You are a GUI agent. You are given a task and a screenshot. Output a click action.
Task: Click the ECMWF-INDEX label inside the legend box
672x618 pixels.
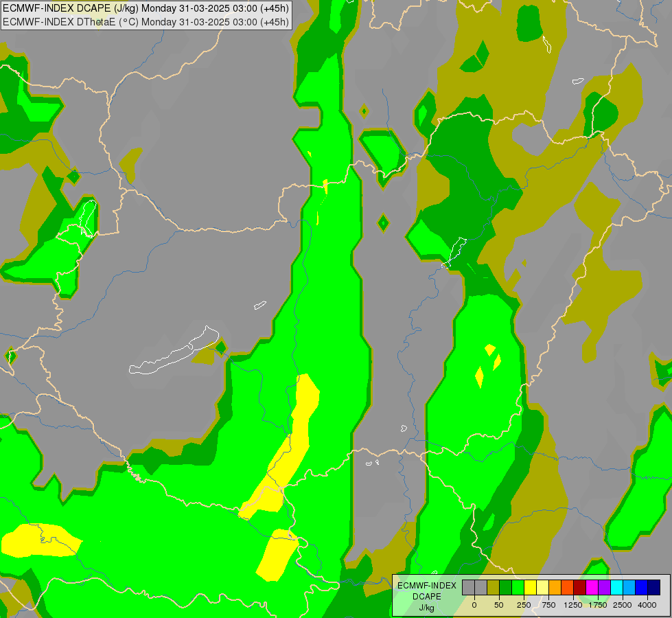[427, 586]
